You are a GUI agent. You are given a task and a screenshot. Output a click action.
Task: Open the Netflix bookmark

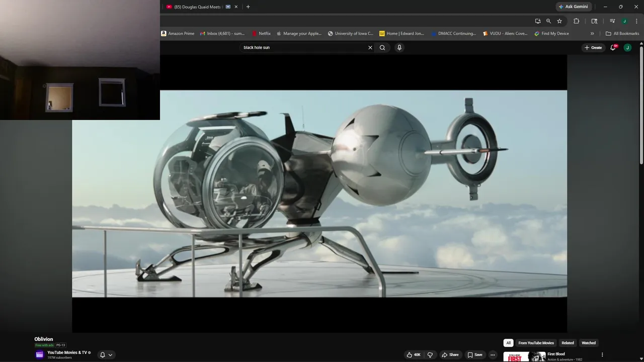(x=262, y=34)
